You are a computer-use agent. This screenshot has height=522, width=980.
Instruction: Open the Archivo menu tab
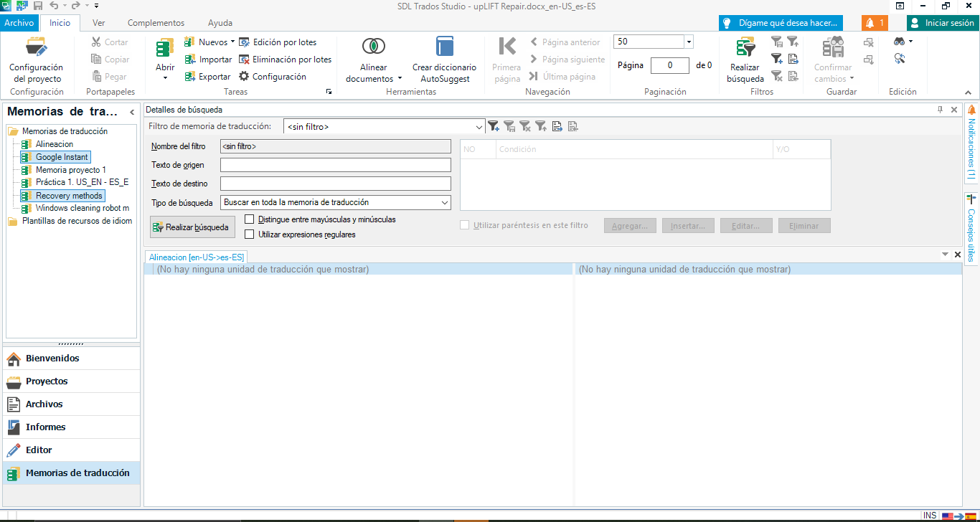[19, 23]
